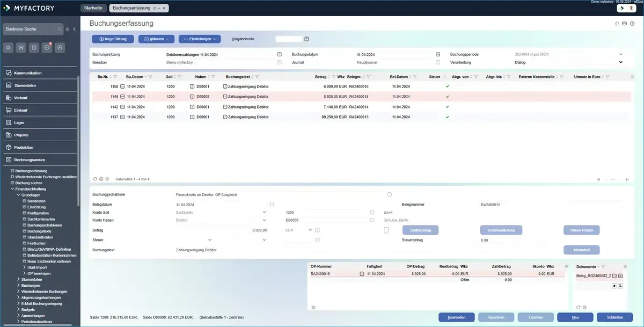
Task: Tick the checkbox left of Splittbuchung
Action: (x=386, y=230)
